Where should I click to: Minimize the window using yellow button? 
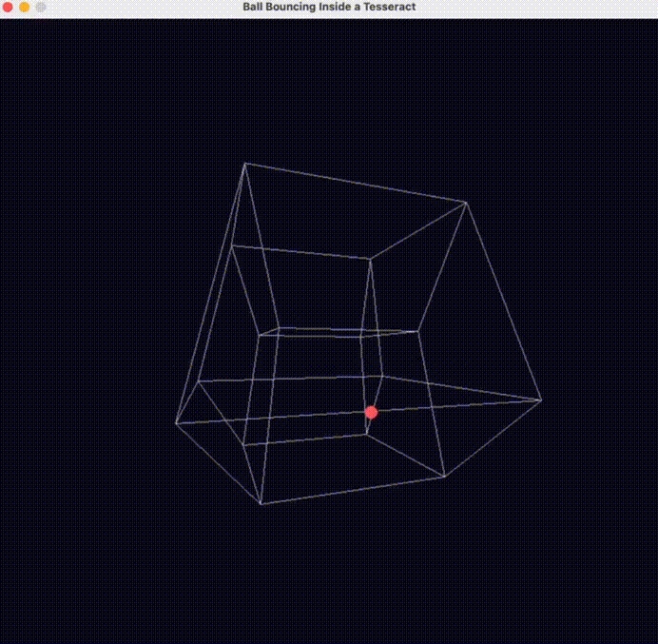(25, 7)
